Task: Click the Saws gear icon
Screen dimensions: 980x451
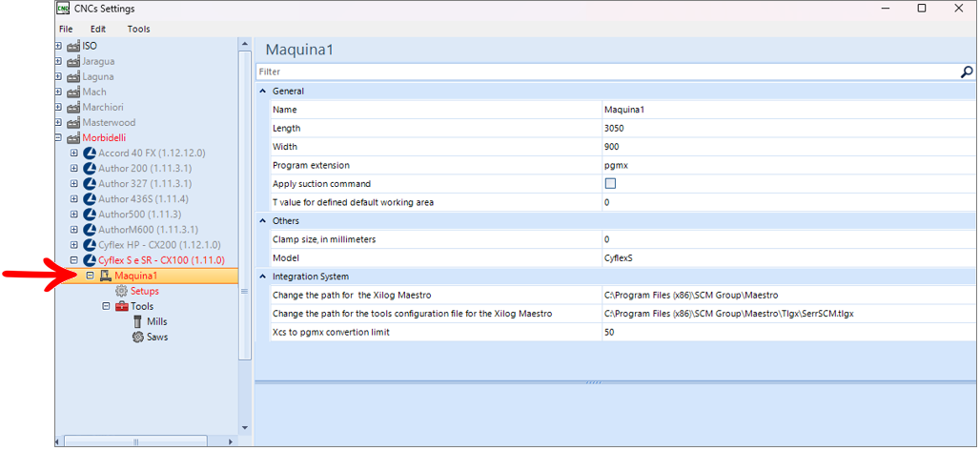Action: 138,338
